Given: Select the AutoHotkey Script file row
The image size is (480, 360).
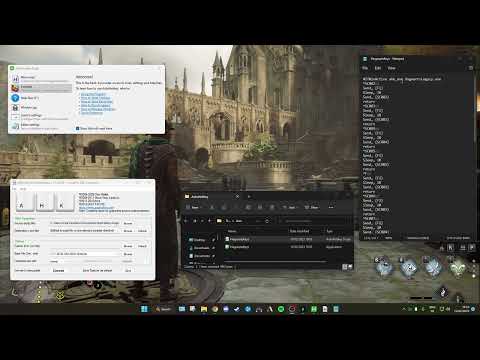Looking at the screenshot, I should click(288, 239).
